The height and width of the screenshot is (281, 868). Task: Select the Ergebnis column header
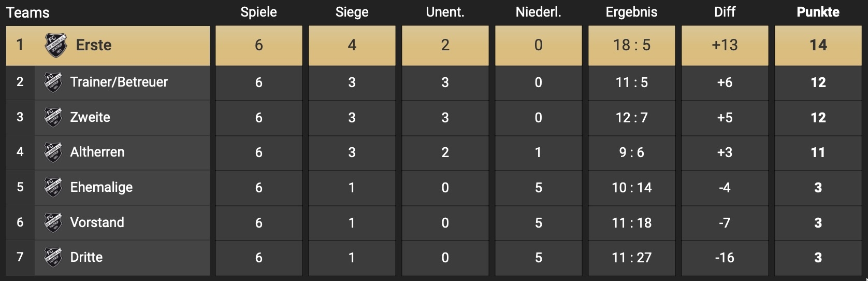pos(631,12)
